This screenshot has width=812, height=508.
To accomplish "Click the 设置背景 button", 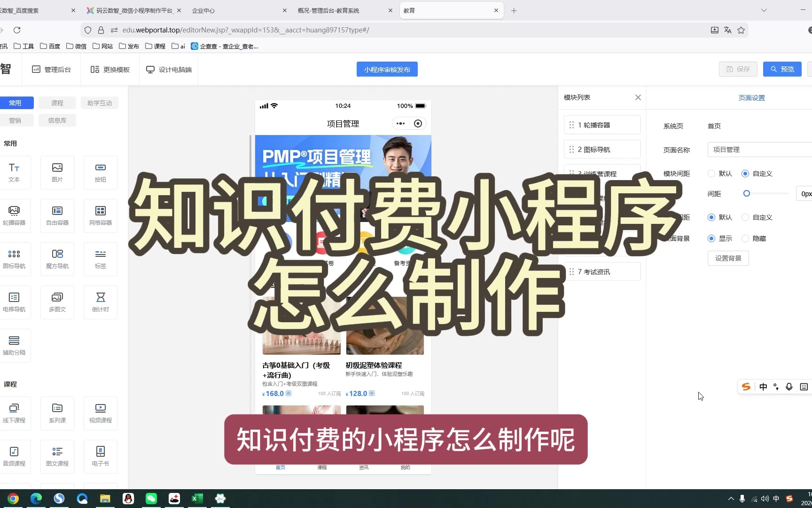I will pyautogui.click(x=728, y=258).
